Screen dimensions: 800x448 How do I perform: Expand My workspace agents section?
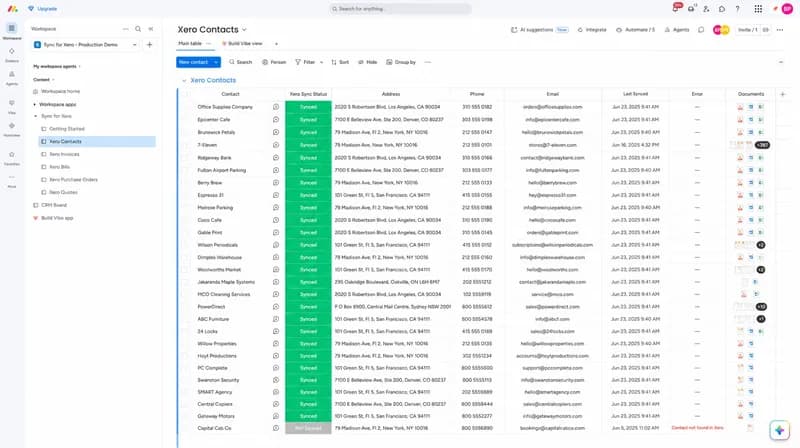(80, 66)
